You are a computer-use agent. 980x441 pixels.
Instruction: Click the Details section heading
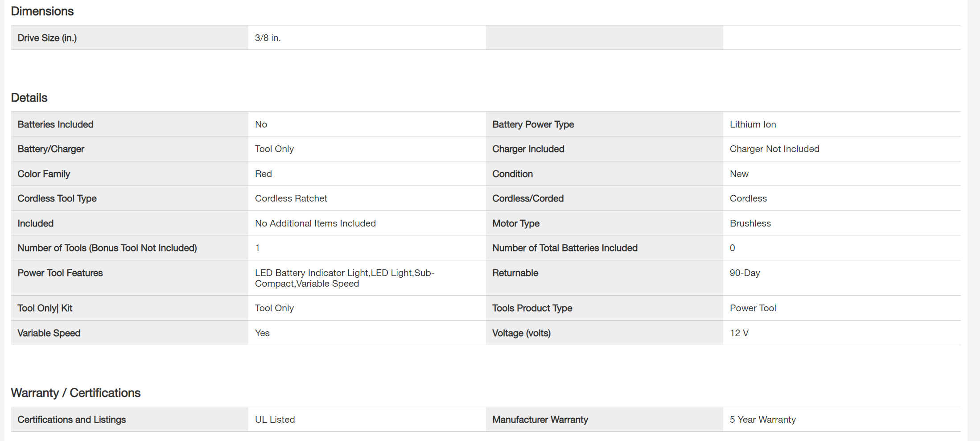pos(29,98)
